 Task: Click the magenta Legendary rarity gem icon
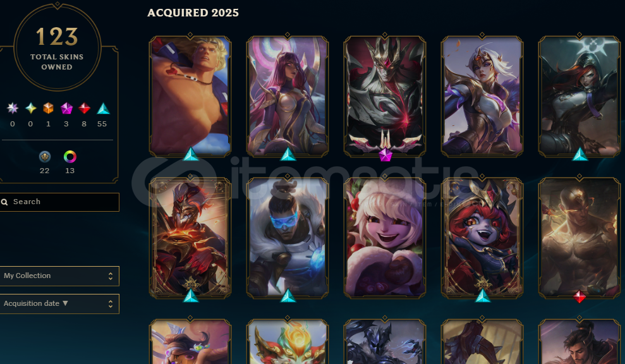pos(66,109)
